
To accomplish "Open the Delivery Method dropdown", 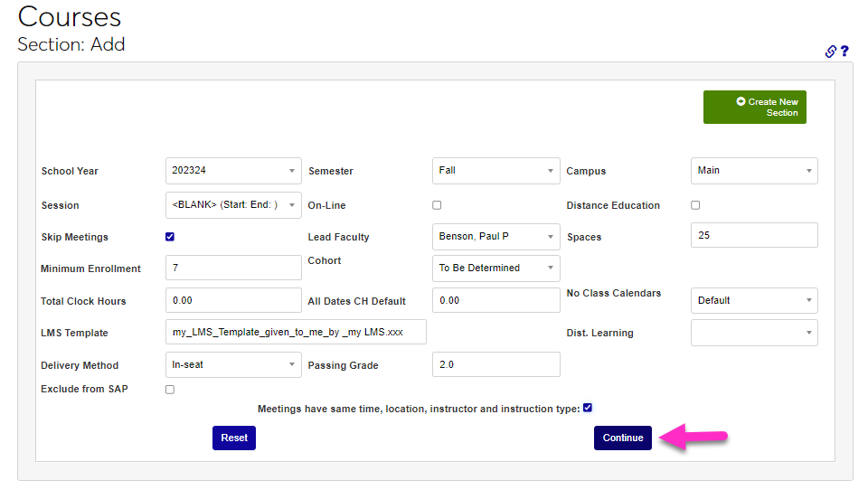I will 233,365.
